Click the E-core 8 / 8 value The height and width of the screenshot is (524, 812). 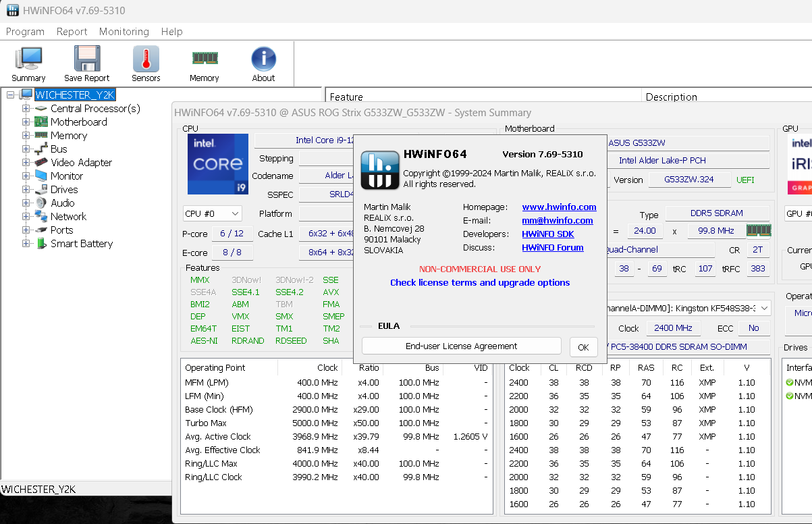click(x=232, y=253)
